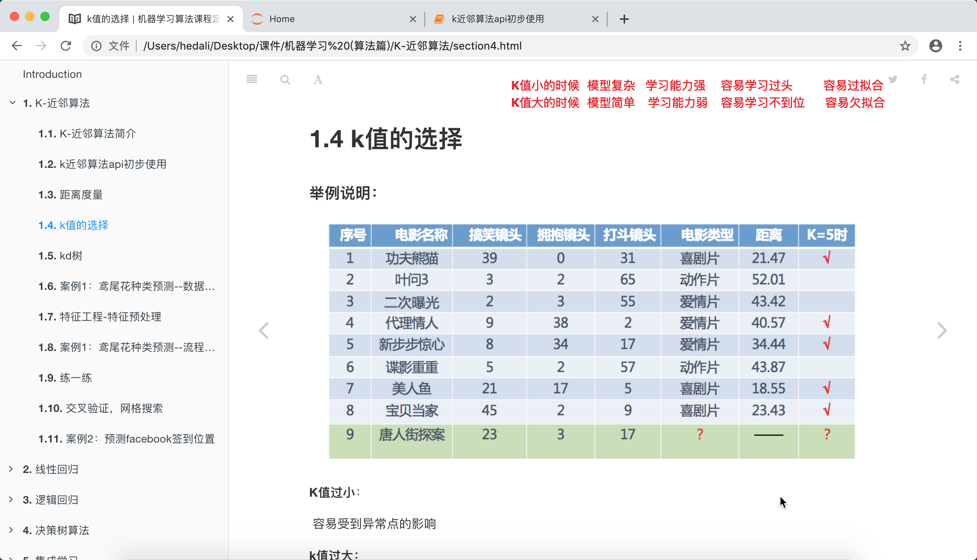Open section 1.9 练一练
This screenshot has height=560, width=977.
[65, 378]
